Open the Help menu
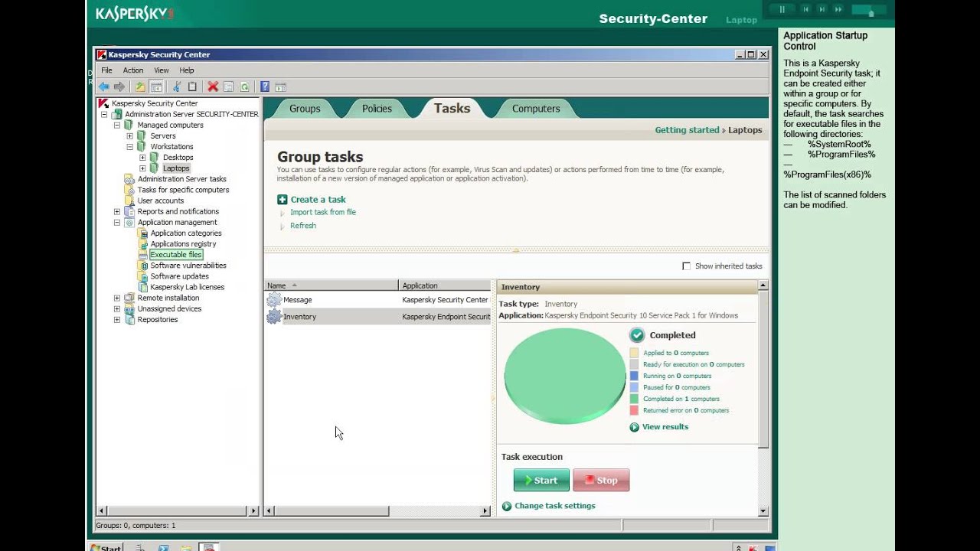This screenshot has height=551, width=980. coord(187,70)
